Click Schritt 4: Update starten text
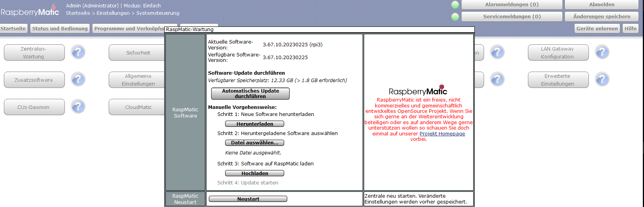 pyautogui.click(x=248, y=182)
